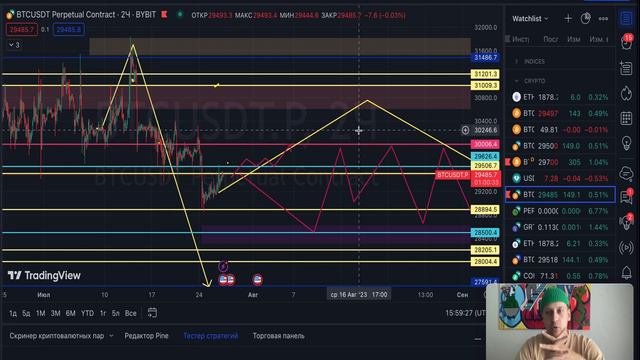Select the BTC 49.81 watchlist row

pyautogui.click(x=560, y=129)
